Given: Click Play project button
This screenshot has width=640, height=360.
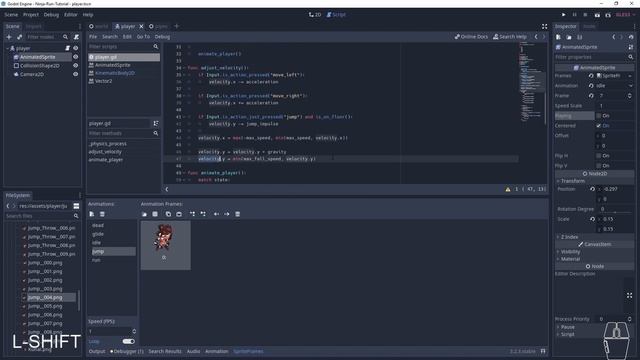Looking at the screenshot, I should [x=564, y=15].
